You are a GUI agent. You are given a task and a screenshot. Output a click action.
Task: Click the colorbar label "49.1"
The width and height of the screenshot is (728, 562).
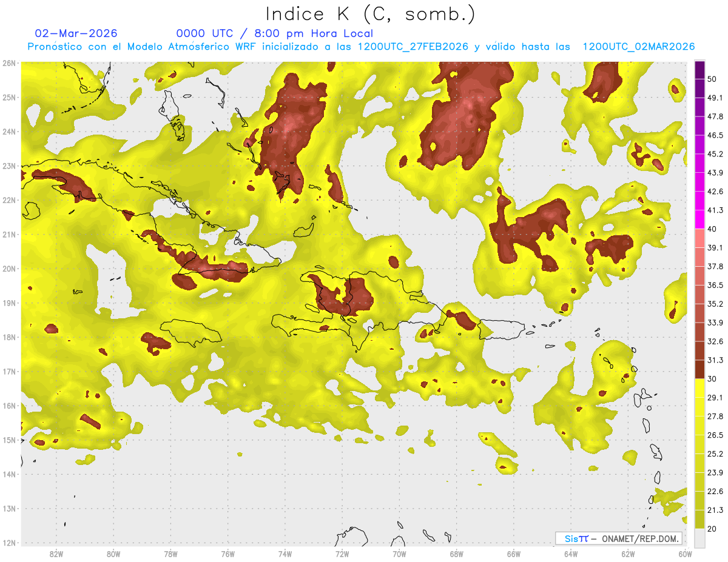715,98
